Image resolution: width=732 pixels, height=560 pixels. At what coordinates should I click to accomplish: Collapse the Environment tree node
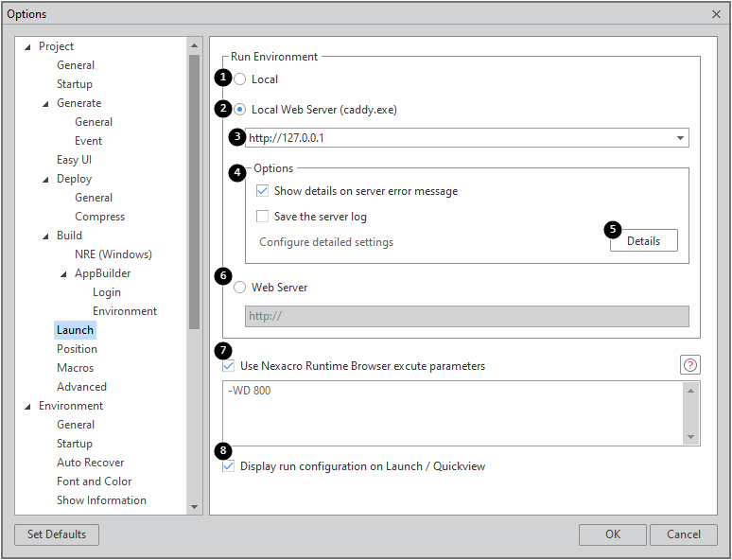point(27,406)
